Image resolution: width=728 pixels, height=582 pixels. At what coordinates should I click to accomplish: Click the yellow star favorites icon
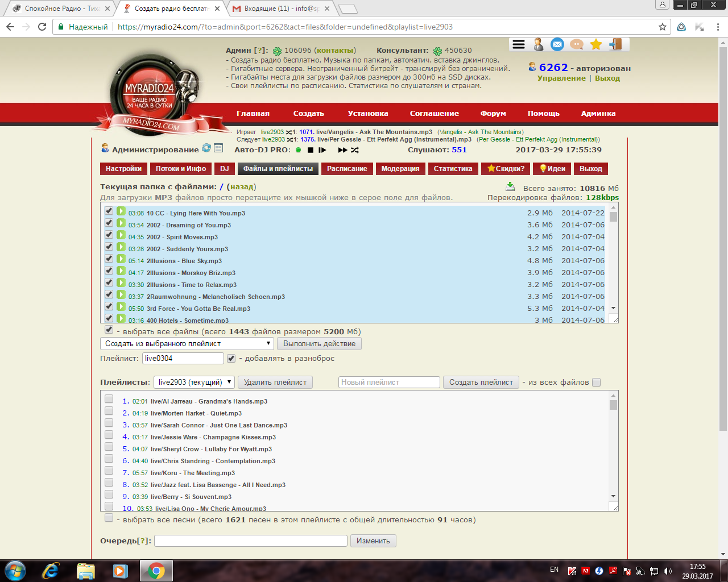(596, 44)
